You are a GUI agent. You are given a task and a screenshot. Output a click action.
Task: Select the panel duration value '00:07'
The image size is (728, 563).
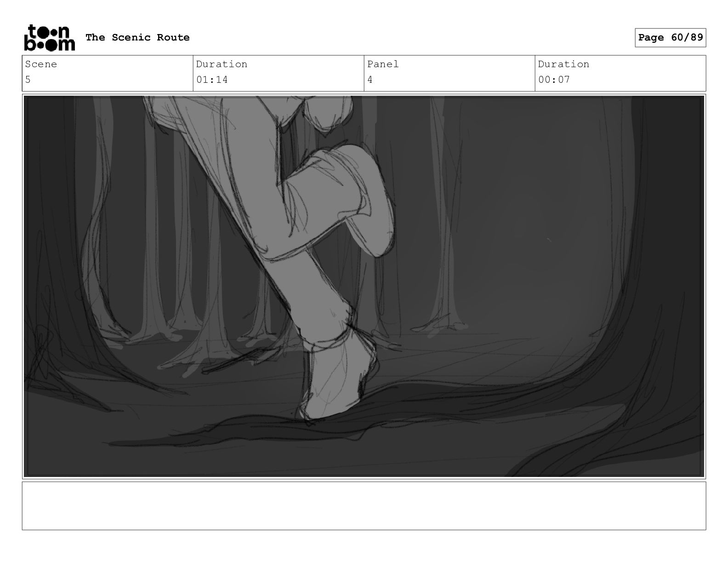pos(554,80)
